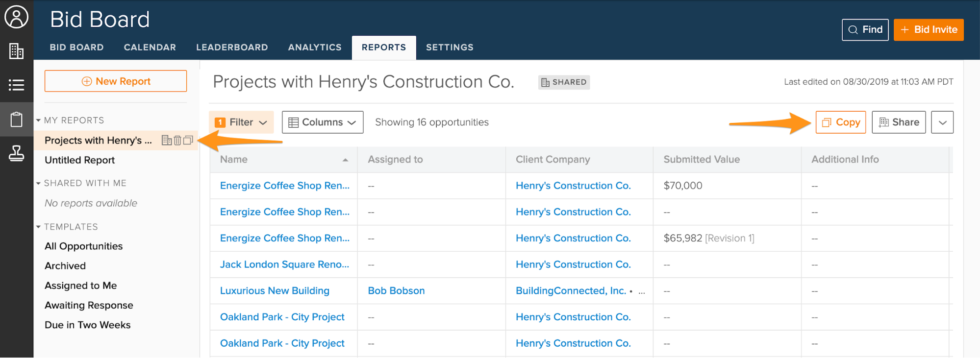
Task: Open the Columns dropdown
Action: pyautogui.click(x=322, y=122)
